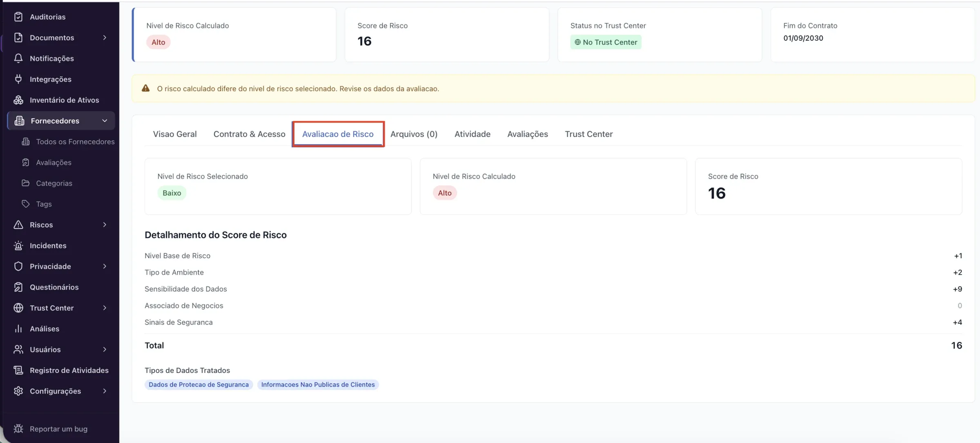Expand the Documentos submenu chevron
The width and height of the screenshot is (980, 443).
coord(105,38)
